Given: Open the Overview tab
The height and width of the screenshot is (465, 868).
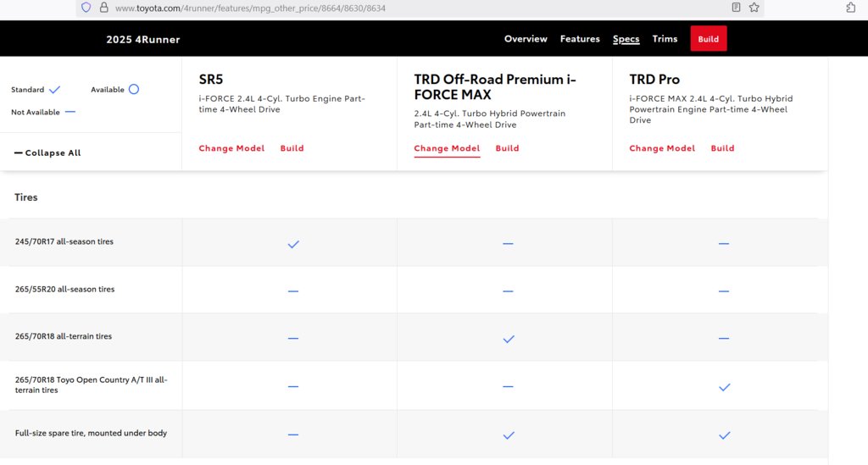Looking at the screenshot, I should [x=526, y=39].
